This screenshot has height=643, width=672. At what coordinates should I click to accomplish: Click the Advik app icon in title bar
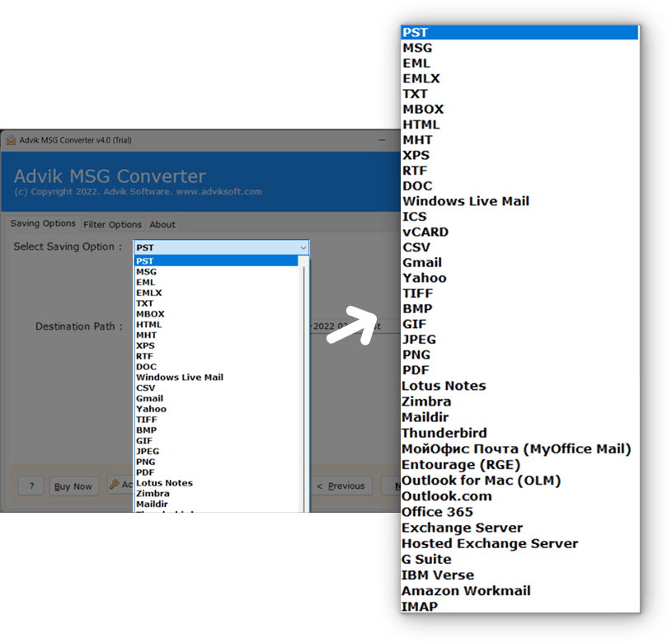11,140
